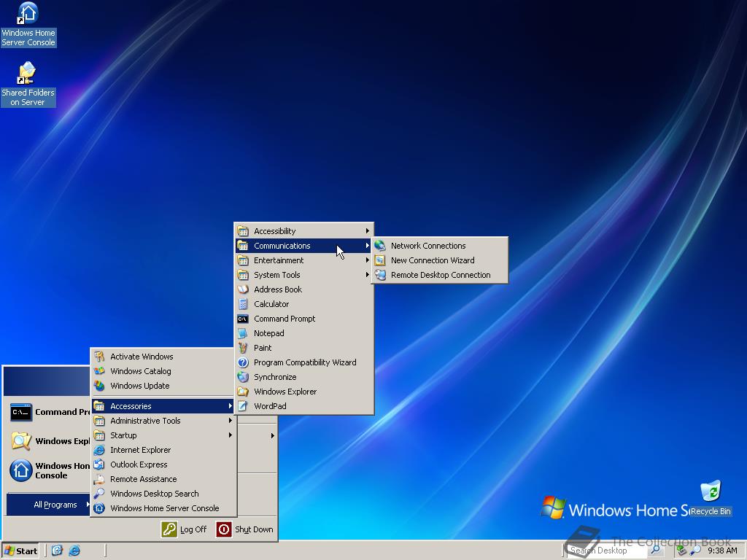
Task: Select Network Connections menu item
Action: (440, 246)
